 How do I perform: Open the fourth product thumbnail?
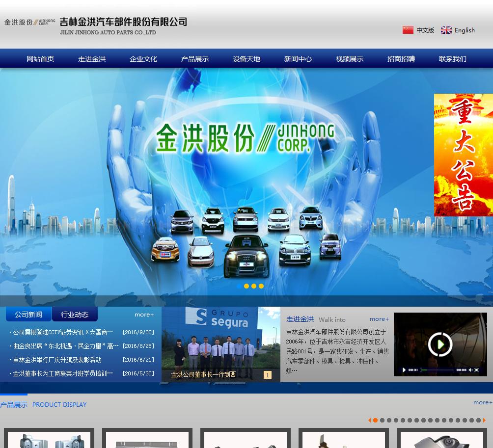pyautogui.click(x=344, y=438)
